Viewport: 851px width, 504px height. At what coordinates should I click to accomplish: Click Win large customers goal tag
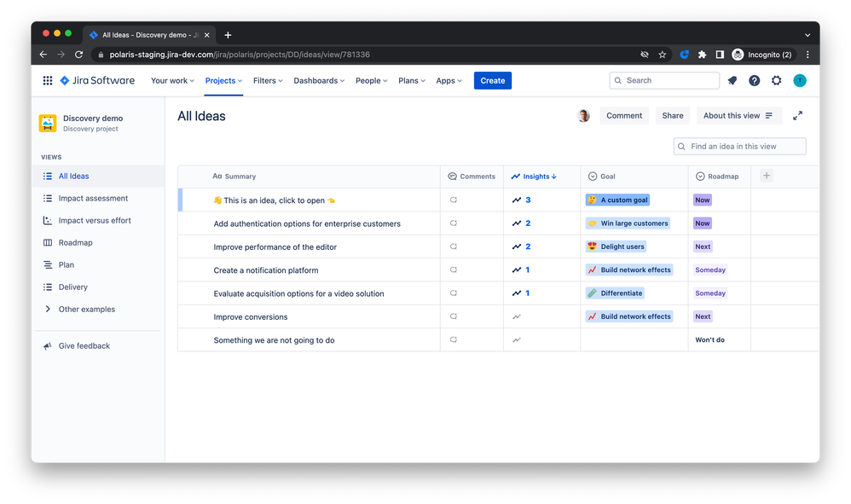pyautogui.click(x=628, y=223)
